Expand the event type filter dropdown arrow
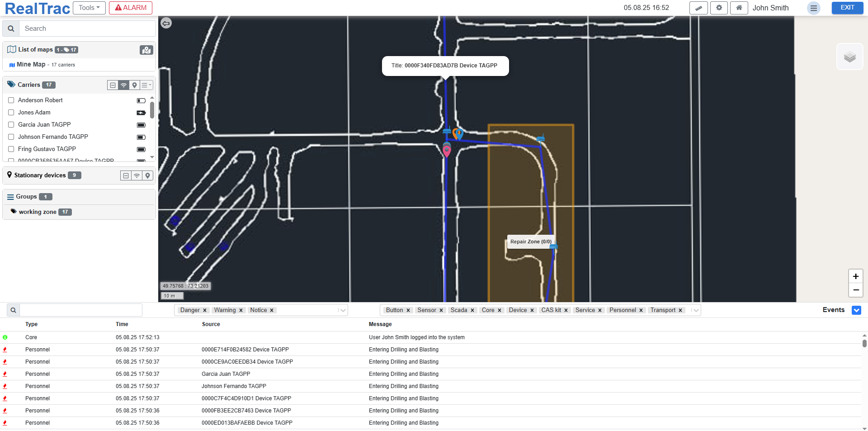868x431 pixels. pyautogui.click(x=696, y=310)
